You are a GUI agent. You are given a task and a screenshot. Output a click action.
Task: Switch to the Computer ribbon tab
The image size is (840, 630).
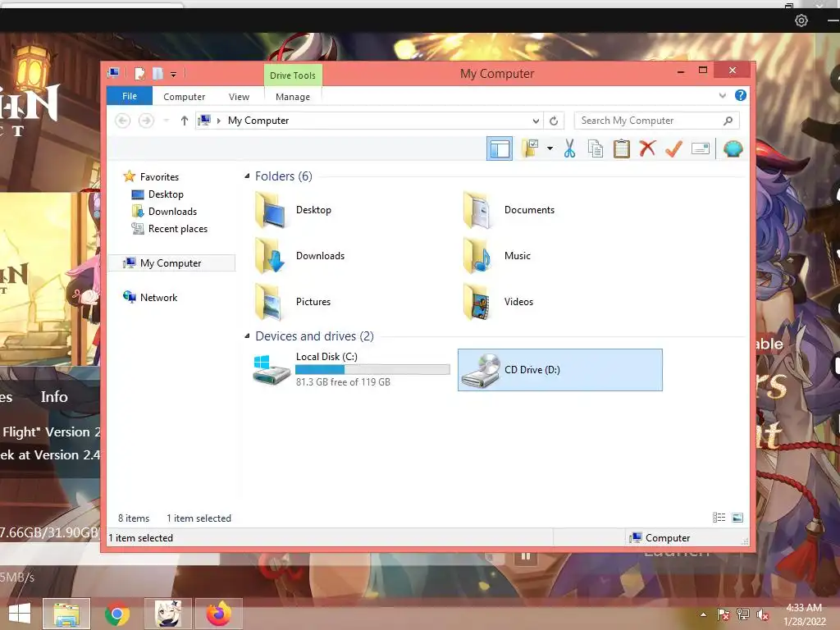[185, 97]
